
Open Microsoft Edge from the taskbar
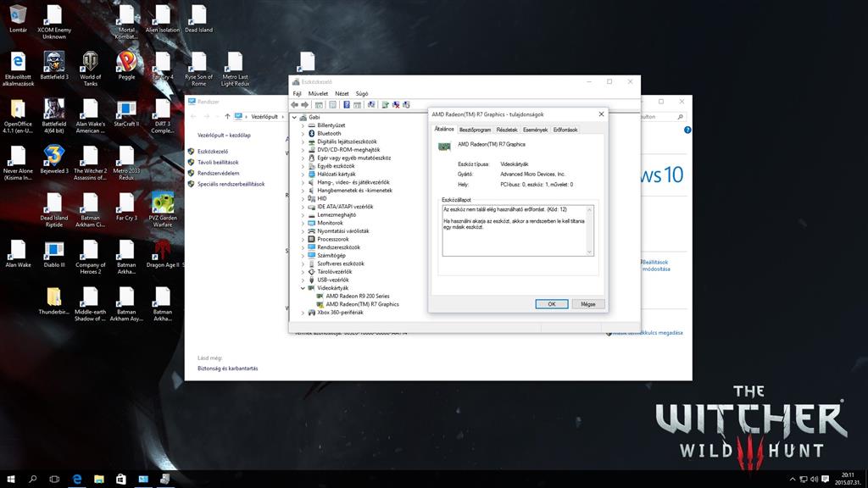(77, 480)
